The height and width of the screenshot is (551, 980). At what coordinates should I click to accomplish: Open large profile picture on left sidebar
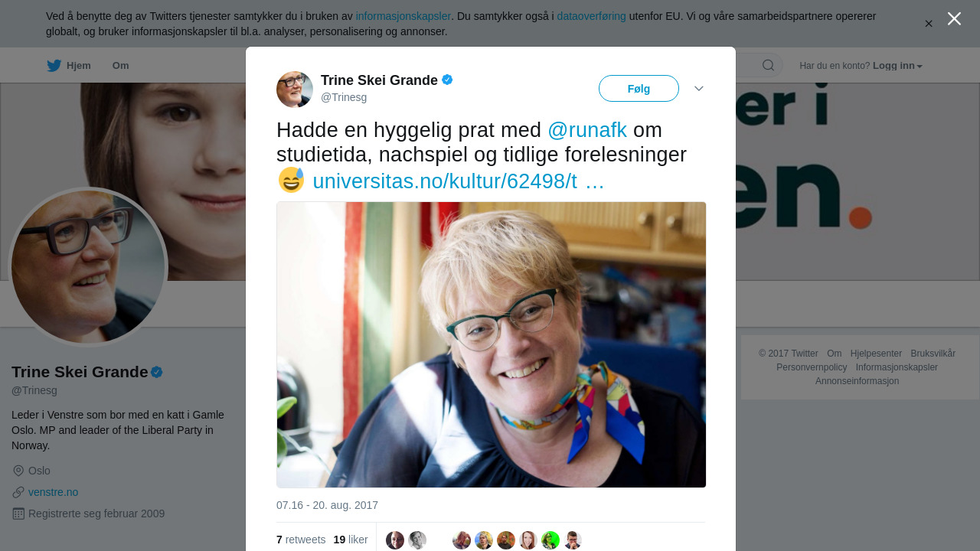(88, 267)
